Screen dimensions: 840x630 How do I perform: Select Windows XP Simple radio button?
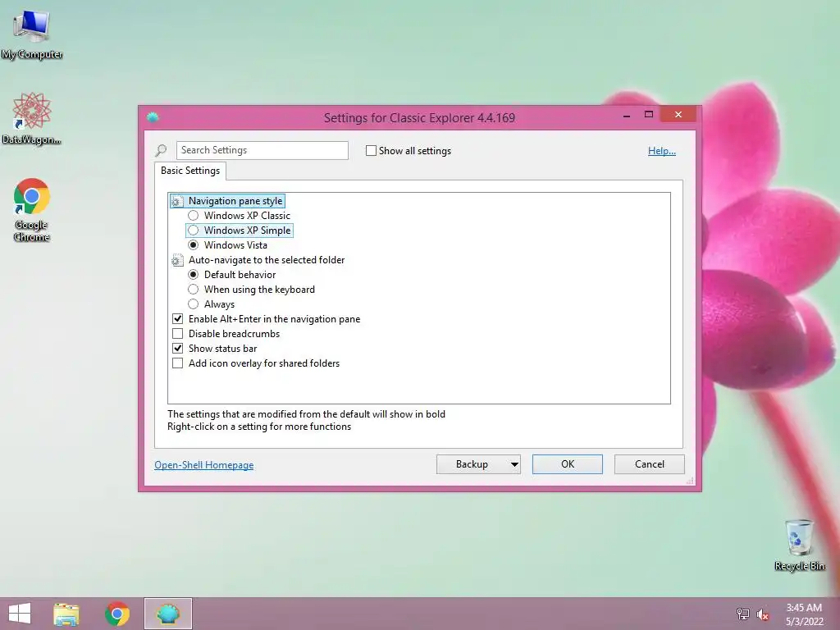(x=194, y=231)
